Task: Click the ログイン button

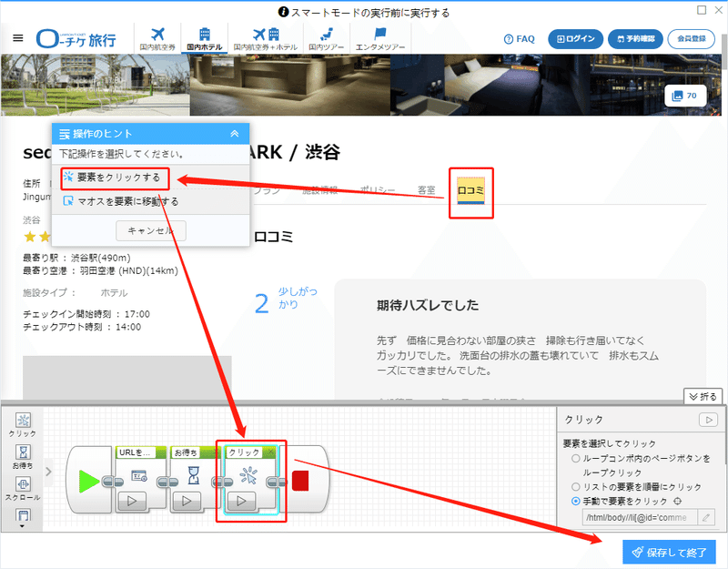Action: (x=575, y=39)
